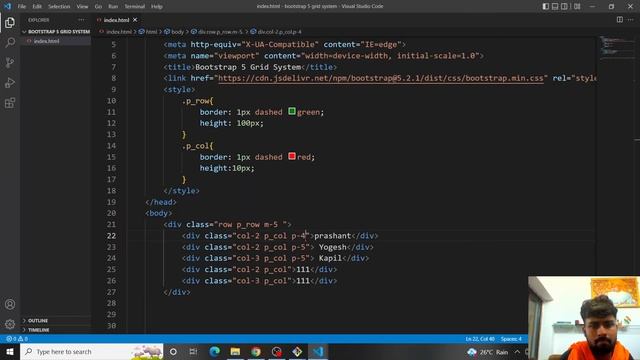
Task: Click the Bootstrap 5 Grid System title text
Action: 248,67
